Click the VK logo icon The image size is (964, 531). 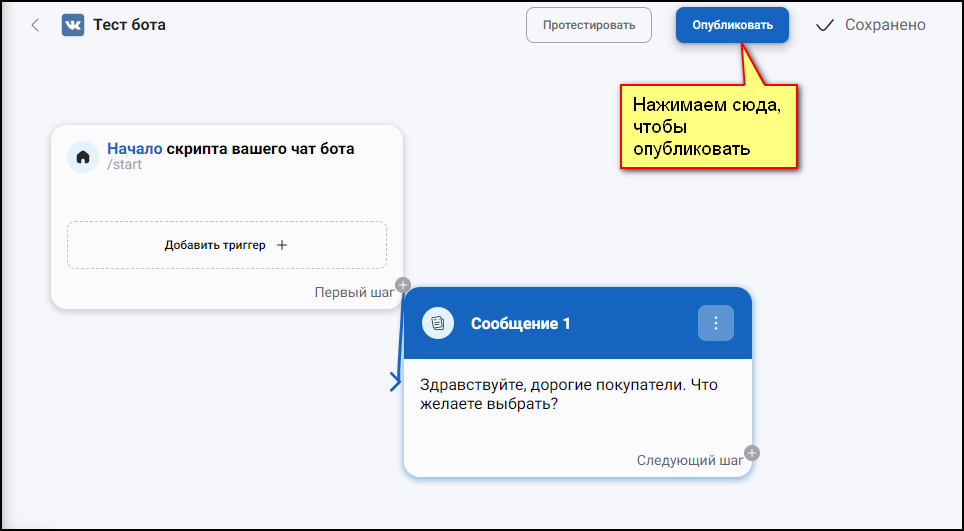coord(73,25)
